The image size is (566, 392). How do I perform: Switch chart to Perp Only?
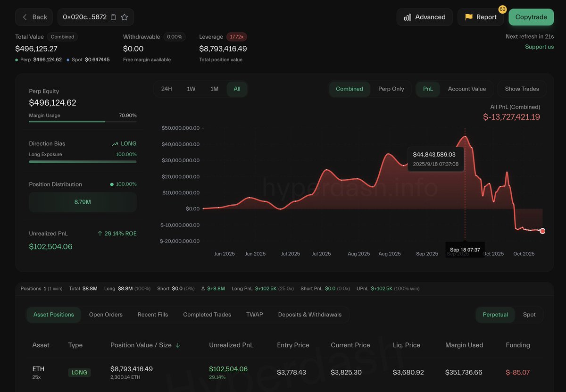[391, 89]
